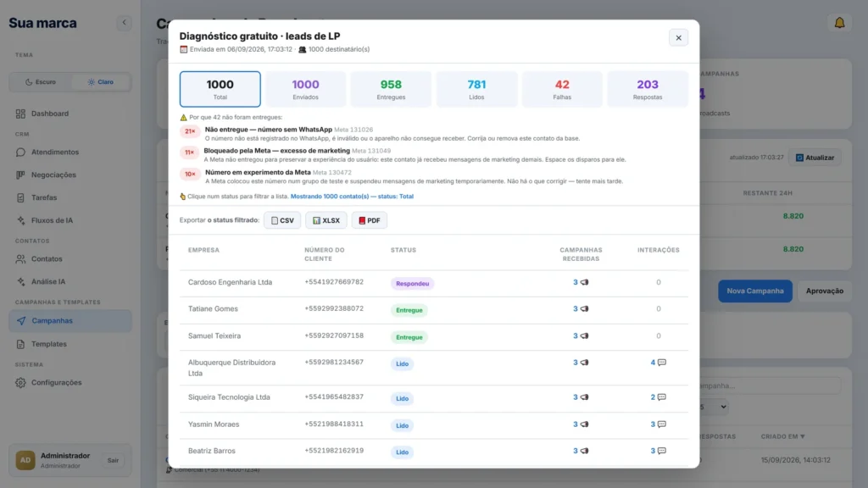
Task: Open Contatos in the sidebar
Action: pos(70,259)
